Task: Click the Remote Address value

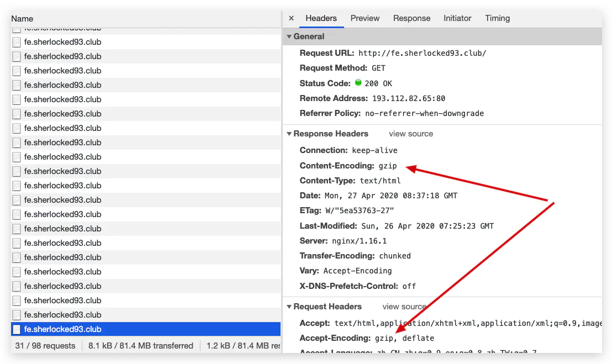Action: click(409, 98)
